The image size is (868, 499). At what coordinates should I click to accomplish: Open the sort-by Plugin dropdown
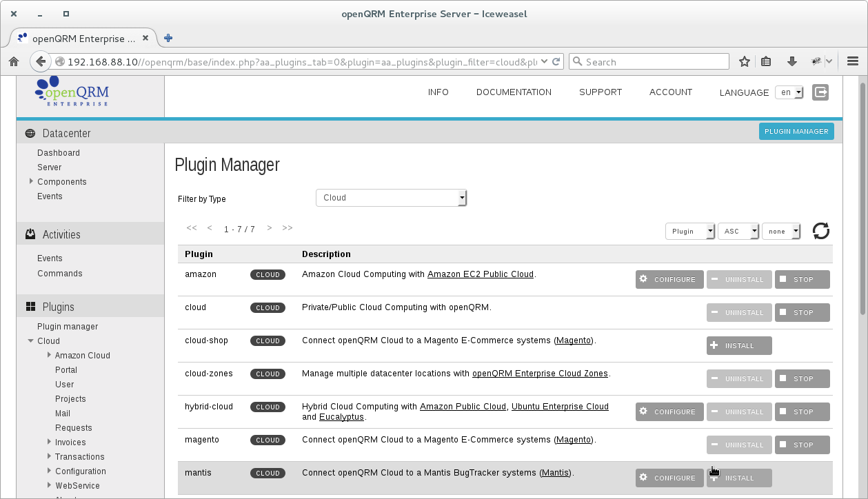690,232
